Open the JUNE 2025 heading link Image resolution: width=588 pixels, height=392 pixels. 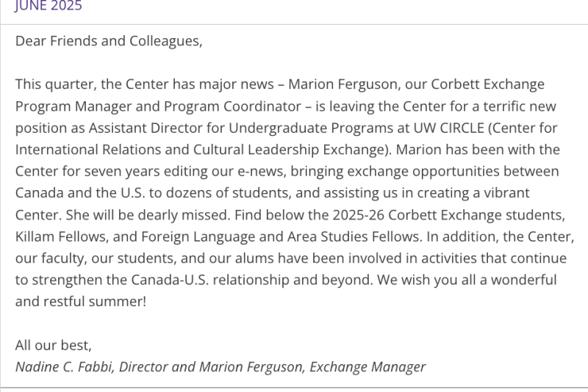(49, 6)
